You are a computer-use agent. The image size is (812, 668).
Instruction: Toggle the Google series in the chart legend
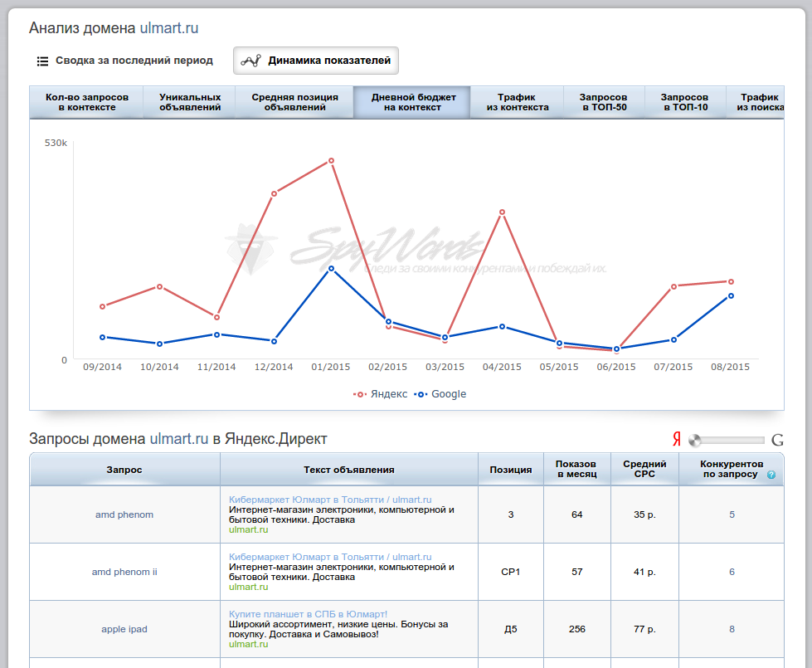pos(440,394)
